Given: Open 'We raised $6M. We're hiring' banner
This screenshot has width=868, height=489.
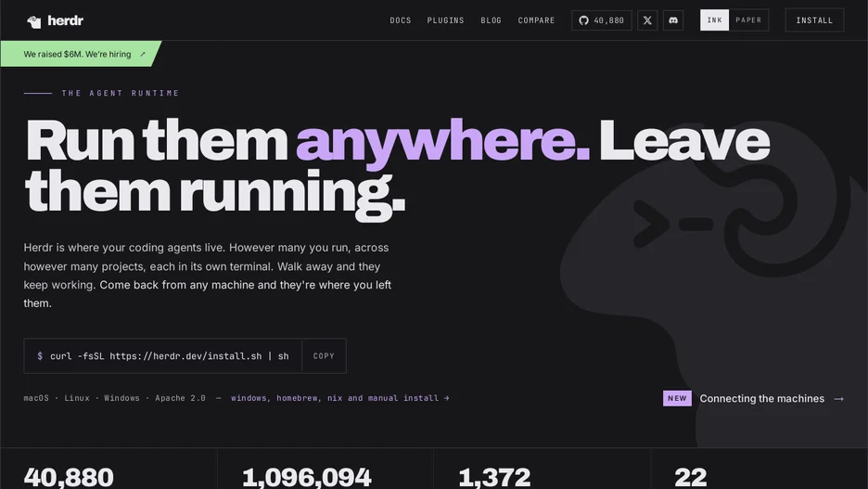Looking at the screenshot, I should point(81,54).
